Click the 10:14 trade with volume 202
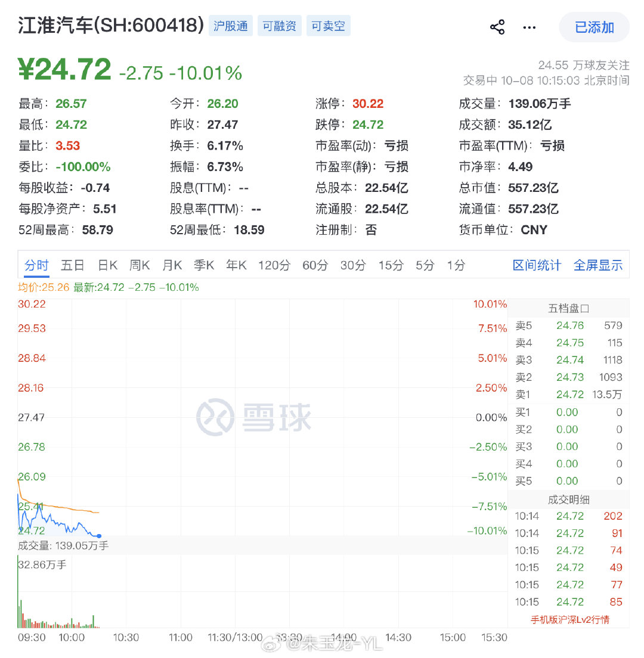 568,516
